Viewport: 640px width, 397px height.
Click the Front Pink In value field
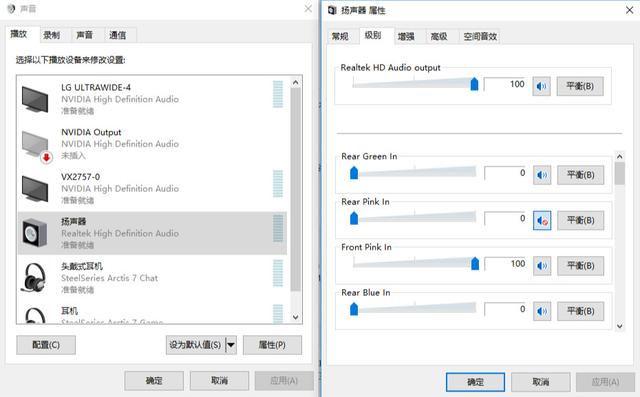[506, 264]
